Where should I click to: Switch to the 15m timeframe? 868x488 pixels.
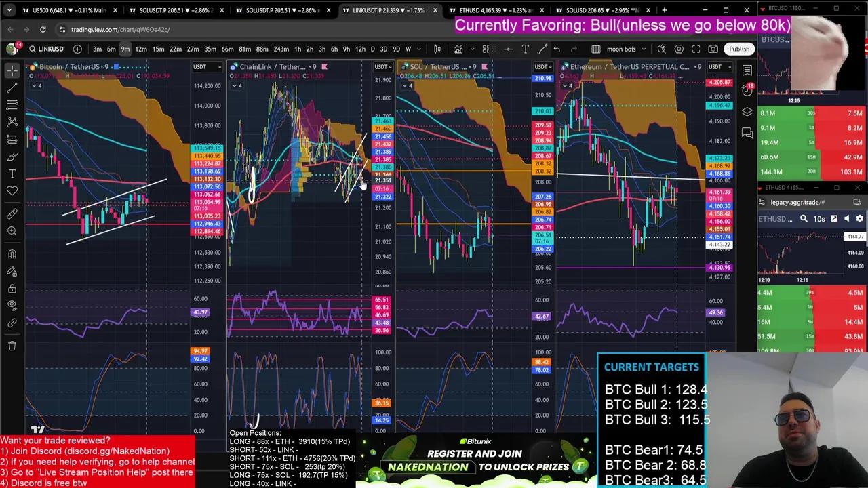coord(158,49)
